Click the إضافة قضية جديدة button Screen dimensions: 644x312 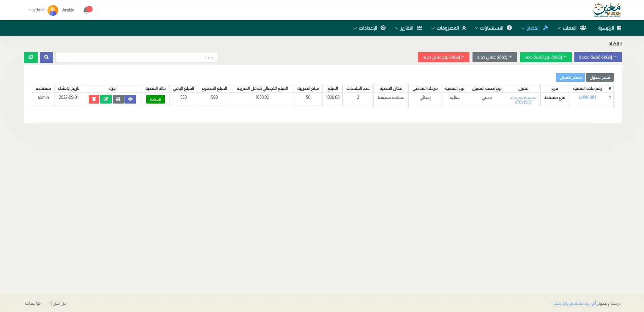(x=598, y=57)
